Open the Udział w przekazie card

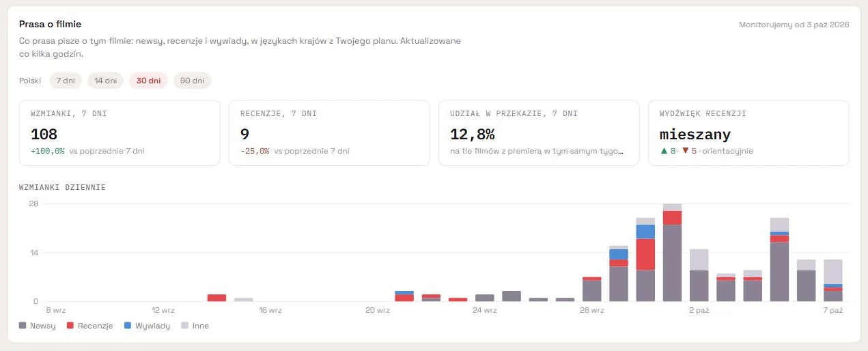[x=539, y=133]
